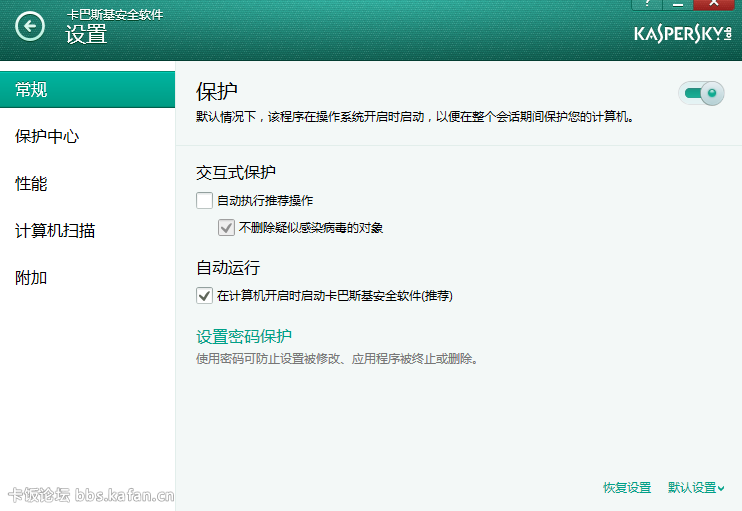Open the help question mark button

(x=647, y=4)
